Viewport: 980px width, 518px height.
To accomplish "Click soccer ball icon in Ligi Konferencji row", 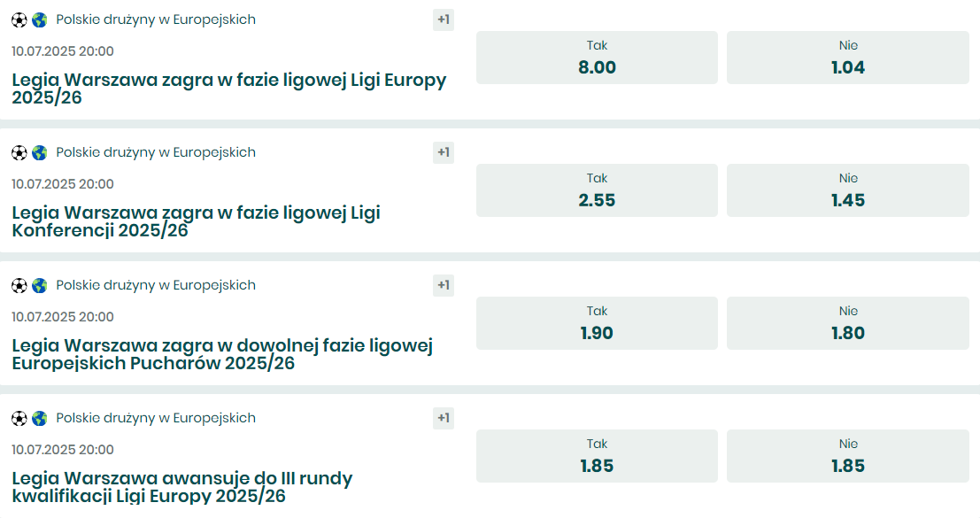I will (x=19, y=152).
